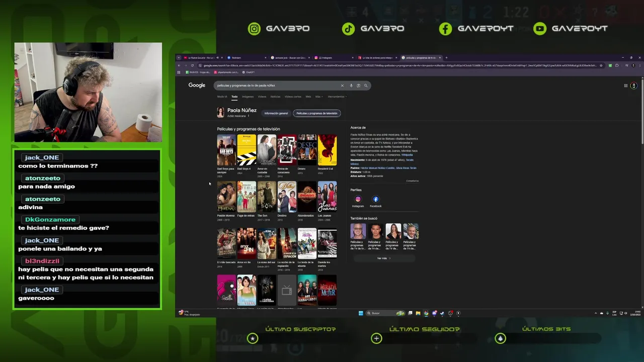Click the Google logo
This screenshot has height=362, width=644.
(197, 85)
